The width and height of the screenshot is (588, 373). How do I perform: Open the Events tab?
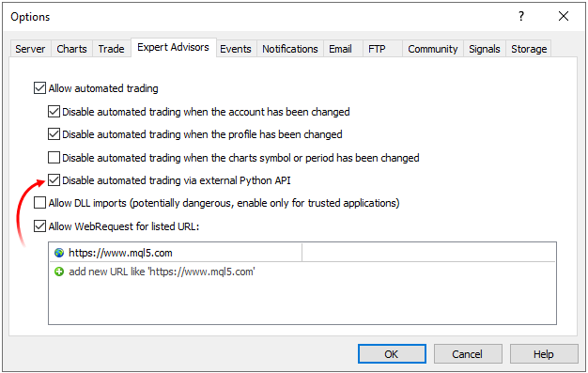[236, 49]
